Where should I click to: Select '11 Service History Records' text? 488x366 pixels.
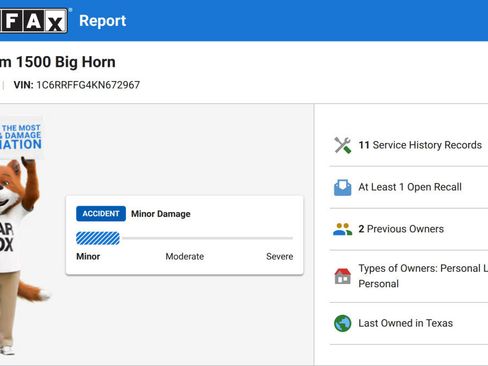[x=420, y=145]
